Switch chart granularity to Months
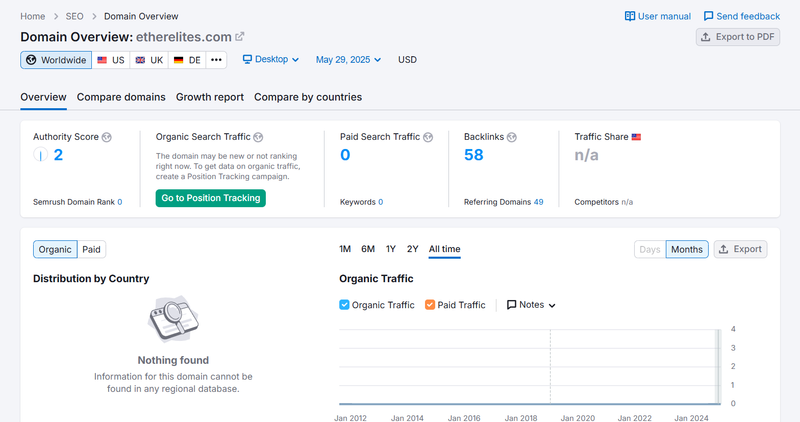Viewport: 800px width, 422px height. 687,250
